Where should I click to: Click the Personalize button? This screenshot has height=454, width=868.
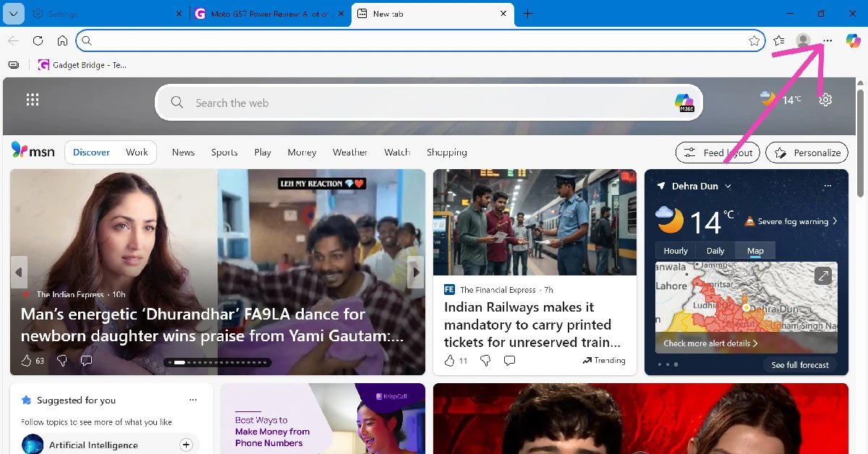[x=806, y=152]
